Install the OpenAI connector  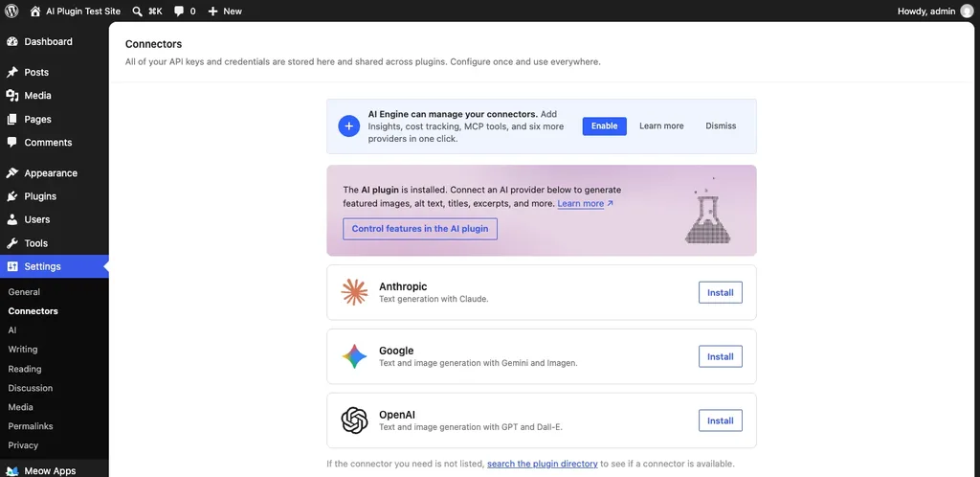[x=720, y=420]
